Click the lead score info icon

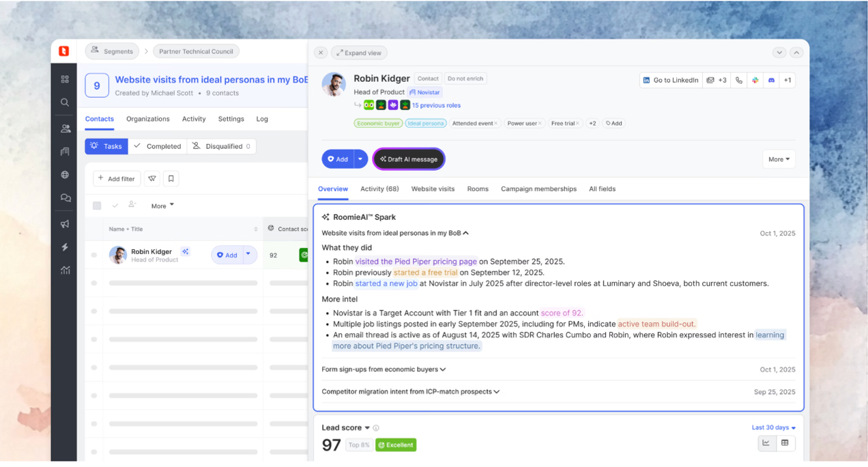(376, 428)
